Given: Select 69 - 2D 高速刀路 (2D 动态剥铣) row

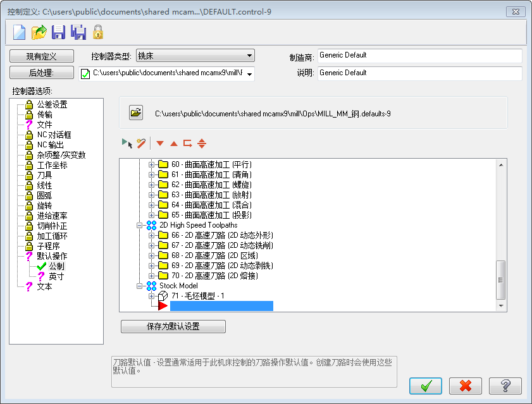Looking at the screenshot, I should tap(222, 266).
